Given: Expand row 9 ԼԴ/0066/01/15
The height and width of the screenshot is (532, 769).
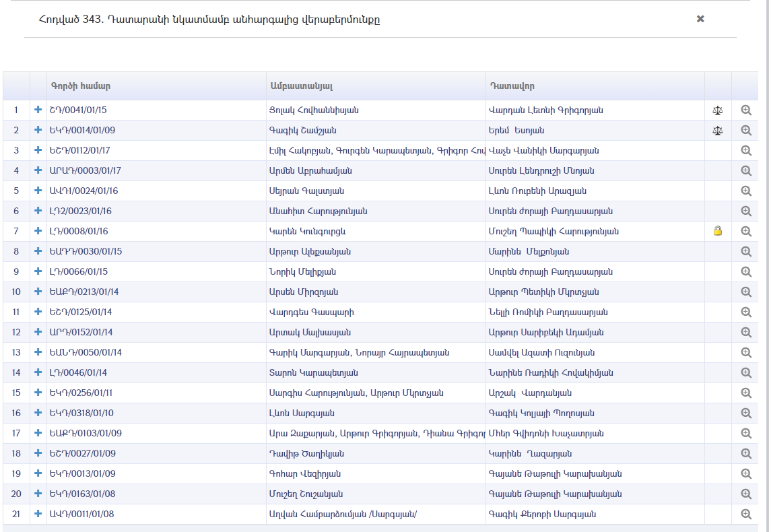Looking at the screenshot, I should click(x=38, y=271).
